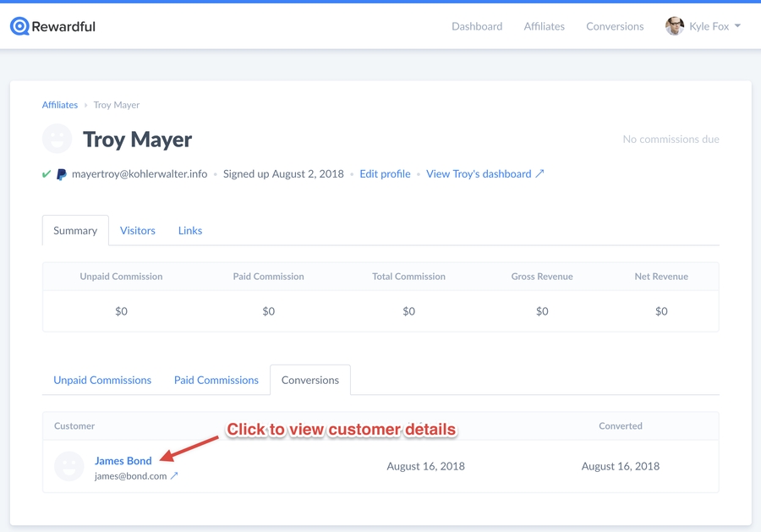Image resolution: width=761 pixels, height=532 pixels.
Task: Click the green verified checkmark icon
Action: 47,174
